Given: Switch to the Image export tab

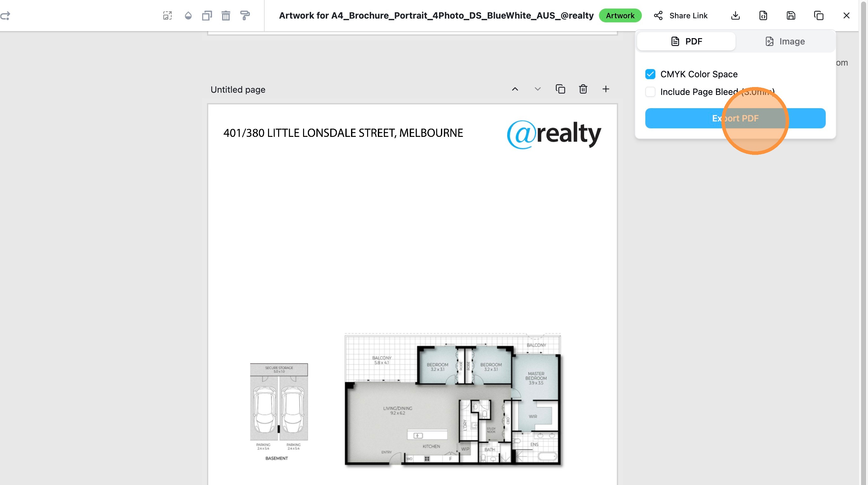Looking at the screenshot, I should pyautogui.click(x=785, y=41).
